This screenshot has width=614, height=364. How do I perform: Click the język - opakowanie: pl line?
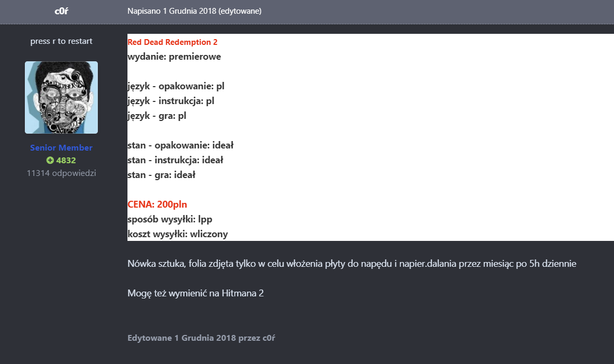pos(176,87)
